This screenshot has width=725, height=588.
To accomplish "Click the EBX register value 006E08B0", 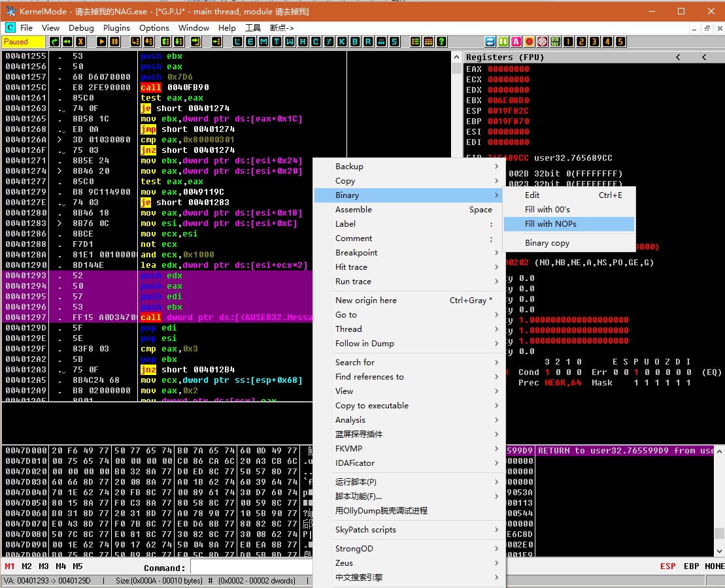I will (x=509, y=101).
